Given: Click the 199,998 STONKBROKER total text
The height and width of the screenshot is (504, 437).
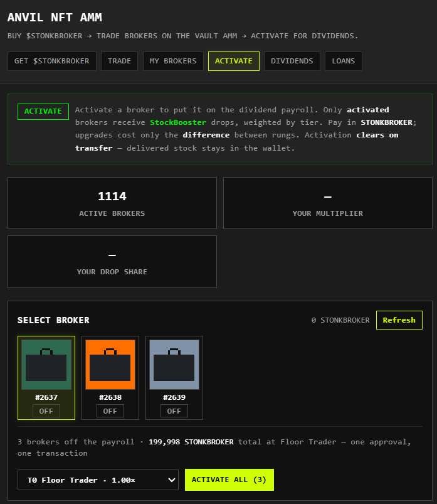Looking at the screenshot, I should [x=191, y=442].
